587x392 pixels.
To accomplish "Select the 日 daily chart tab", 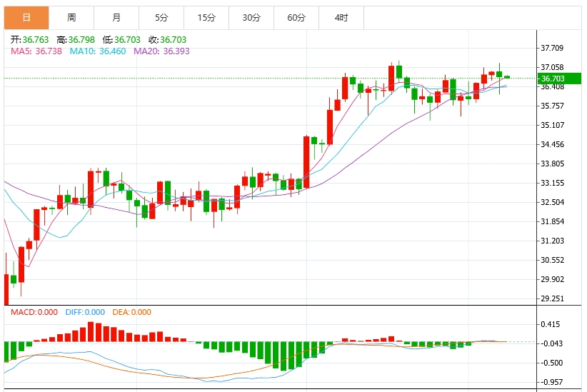I will [x=26, y=18].
